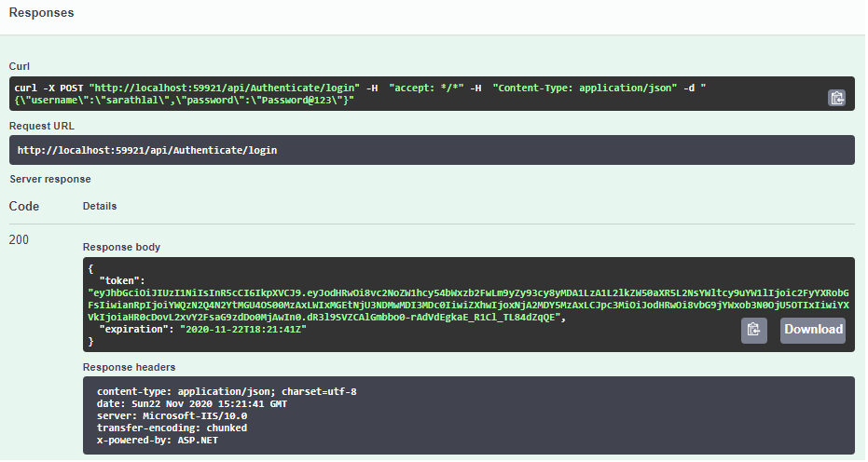868x462 pixels.
Task: Click the transfer-encoding chunked line
Action: point(172,428)
